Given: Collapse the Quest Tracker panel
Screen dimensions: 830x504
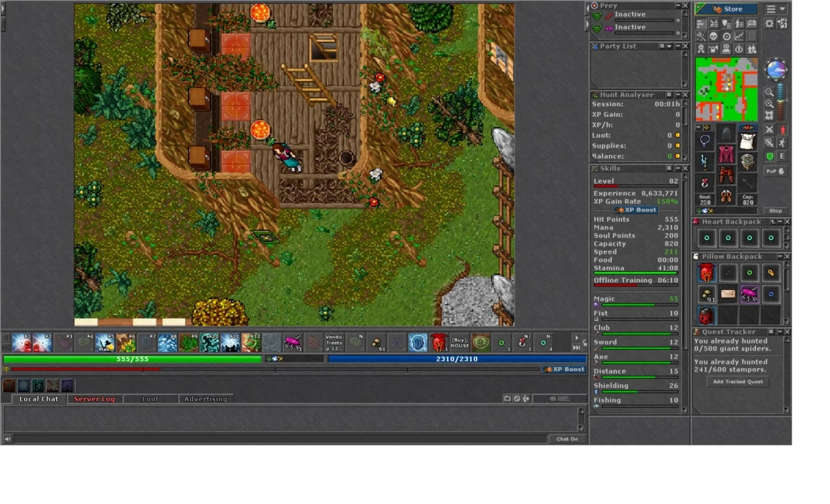Looking at the screenshot, I should (780, 332).
